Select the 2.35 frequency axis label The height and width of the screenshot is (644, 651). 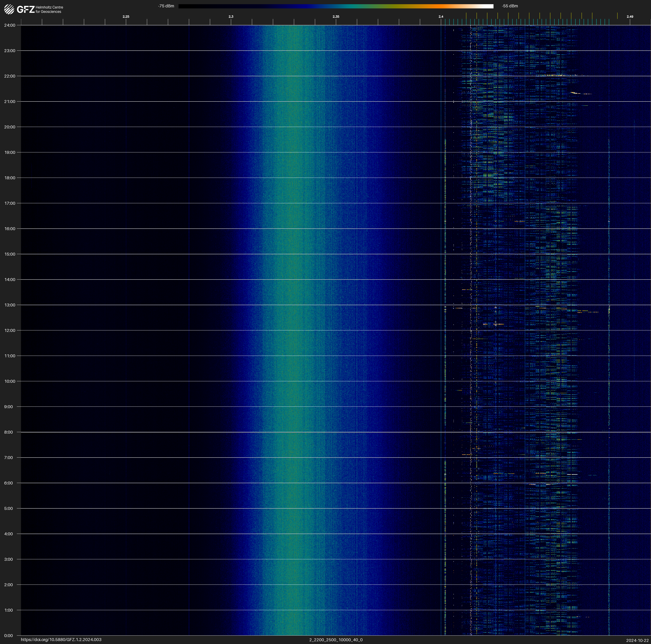coord(336,17)
